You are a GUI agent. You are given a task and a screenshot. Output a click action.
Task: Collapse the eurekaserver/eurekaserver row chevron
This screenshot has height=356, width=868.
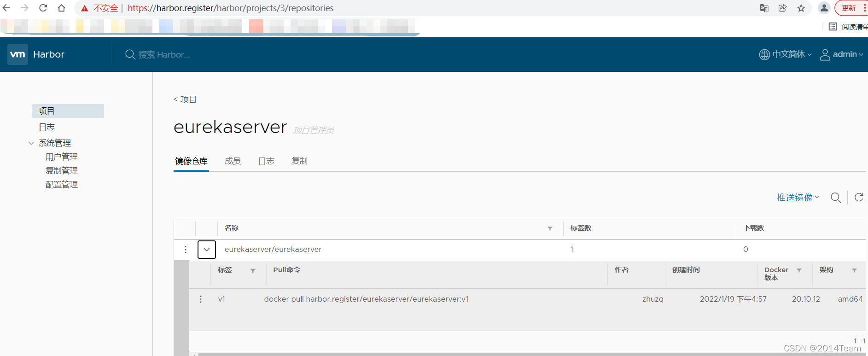point(207,250)
